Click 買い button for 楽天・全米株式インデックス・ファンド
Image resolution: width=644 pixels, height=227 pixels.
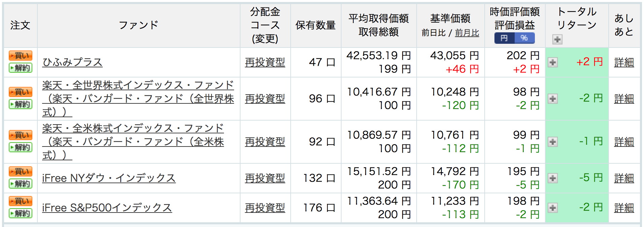coord(21,135)
